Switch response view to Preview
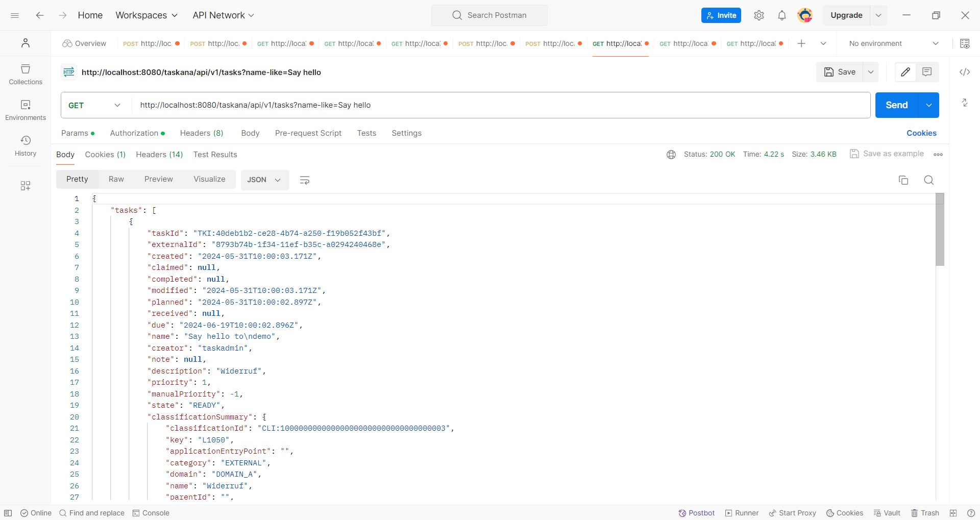This screenshot has height=520, width=980. point(158,179)
